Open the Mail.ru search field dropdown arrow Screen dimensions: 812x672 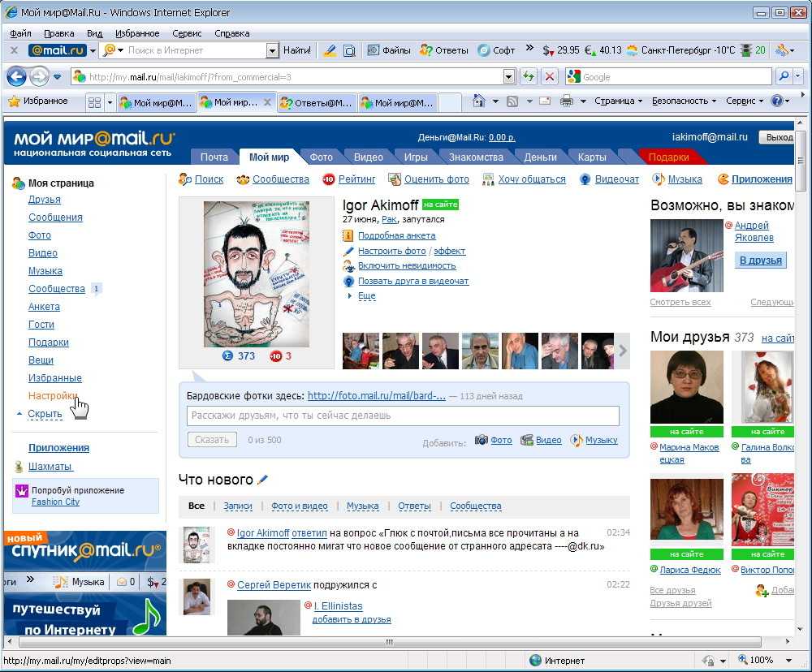click(x=272, y=50)
